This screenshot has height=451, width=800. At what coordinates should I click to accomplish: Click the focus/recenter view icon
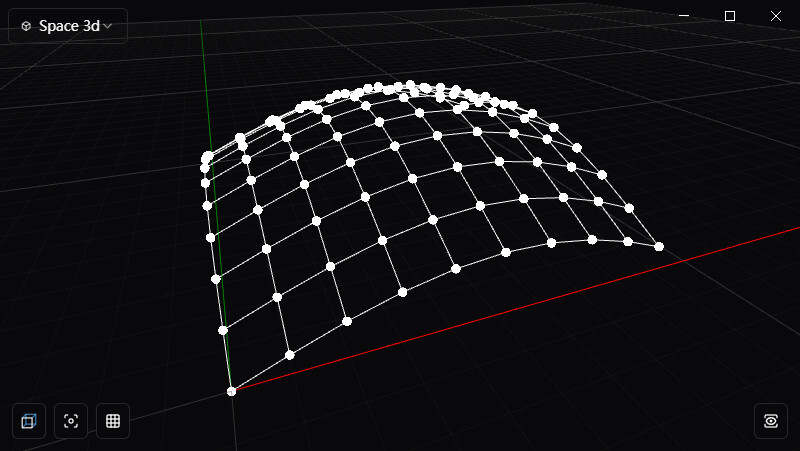[x=71, y=421]
